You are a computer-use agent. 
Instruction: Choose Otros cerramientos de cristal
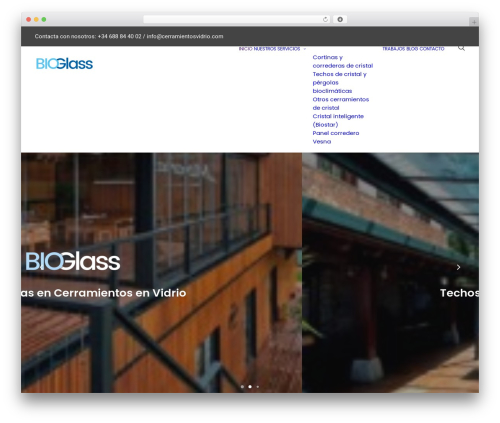coord(341,104)
